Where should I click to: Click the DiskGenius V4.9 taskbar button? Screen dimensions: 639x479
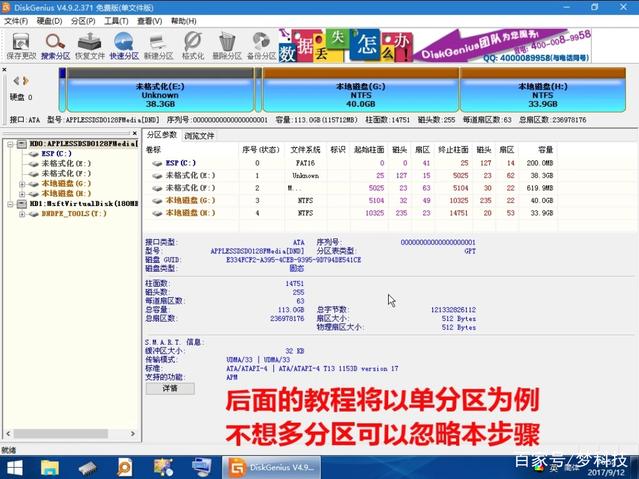tap(271, 468)
